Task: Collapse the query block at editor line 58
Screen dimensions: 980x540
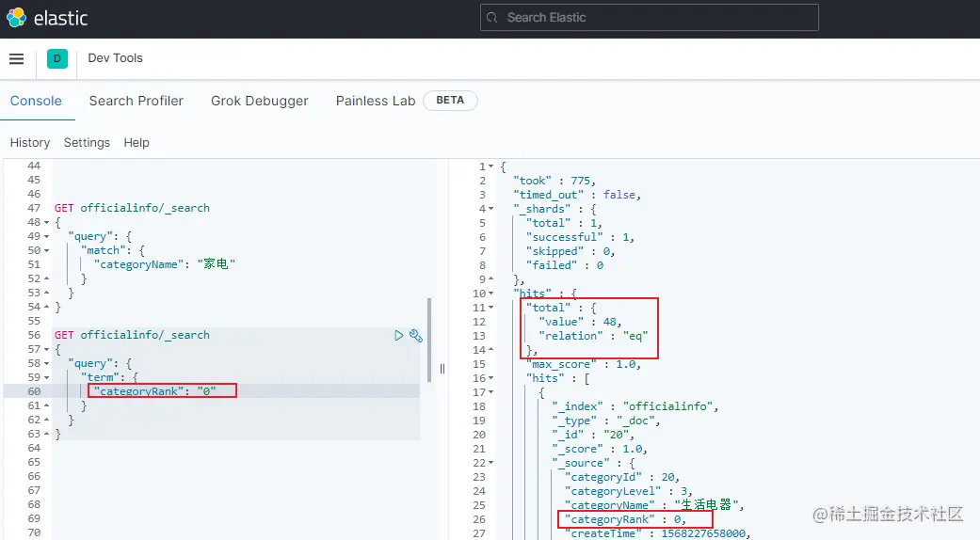Action: point(46,363)
